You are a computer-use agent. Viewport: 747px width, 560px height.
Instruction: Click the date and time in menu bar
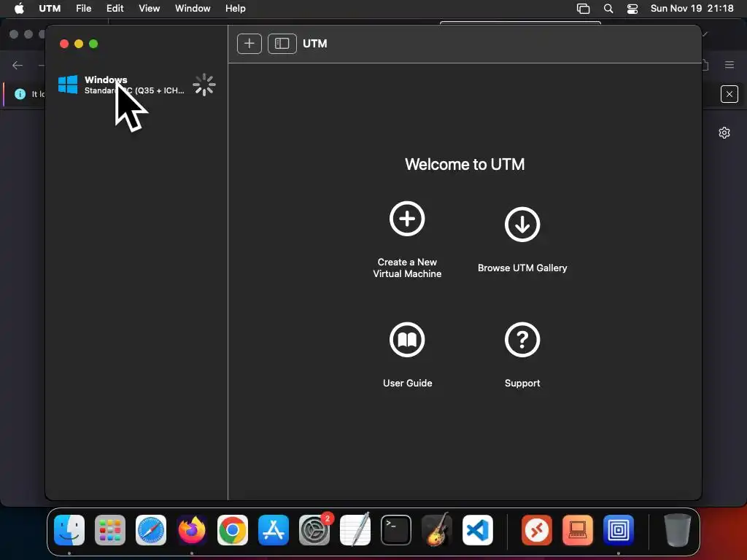pyautogui.click(x=692, y=9)
